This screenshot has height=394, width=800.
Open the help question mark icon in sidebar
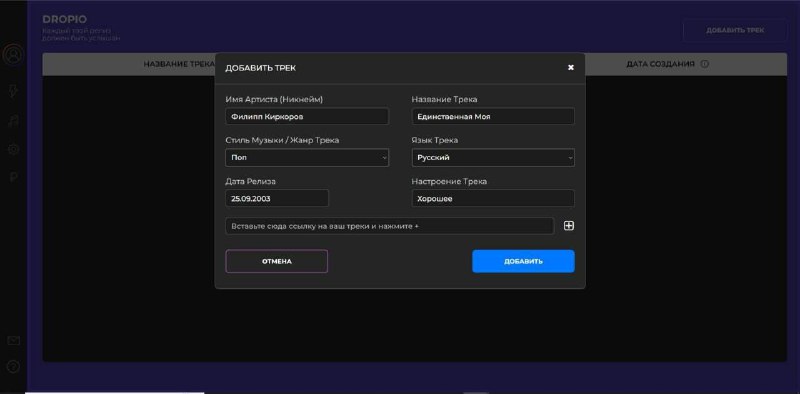(x=14, y=366)
